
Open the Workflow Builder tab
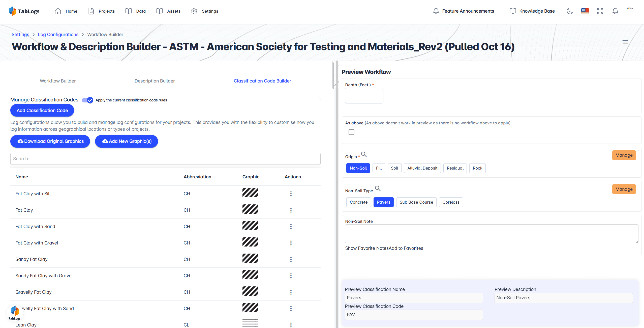pos(58,81)
